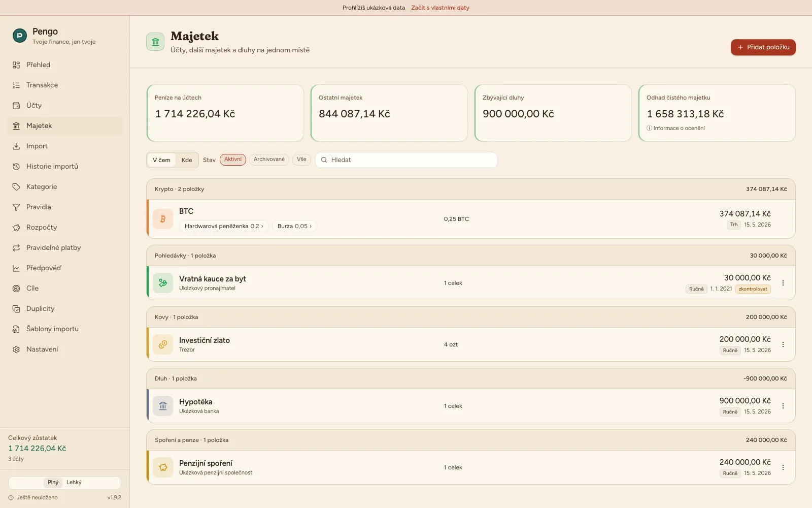Click the Historie importů clock icon

16,167
